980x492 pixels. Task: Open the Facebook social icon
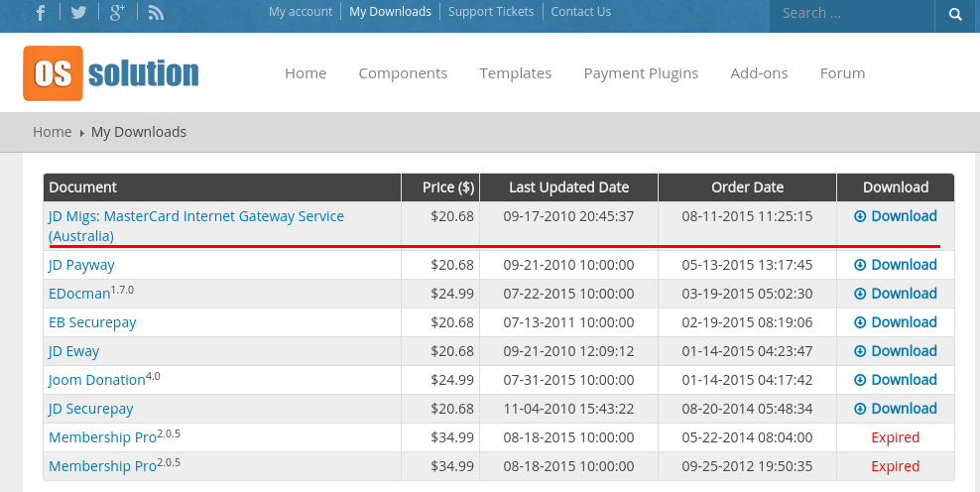click(41, 13)
